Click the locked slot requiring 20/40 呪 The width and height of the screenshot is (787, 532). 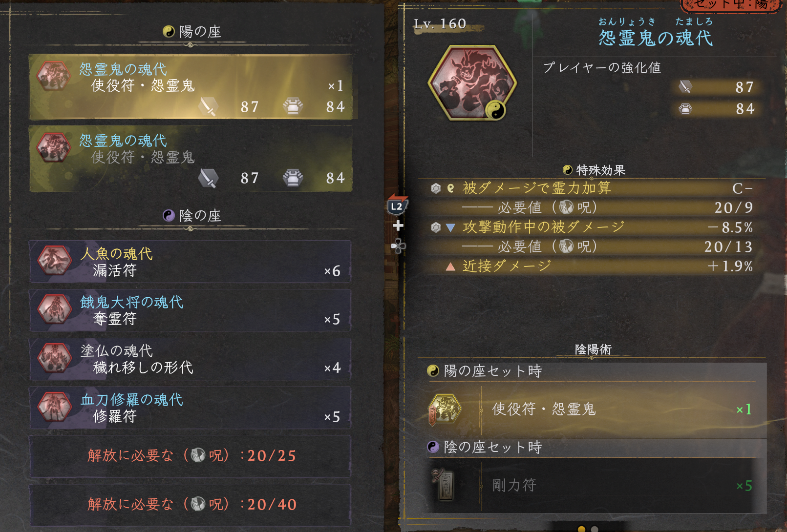tap(191, 505)
